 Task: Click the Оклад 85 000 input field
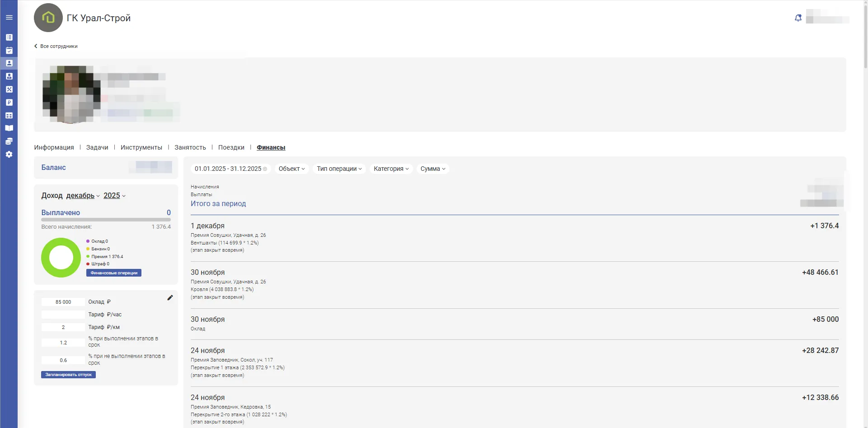click(63, 302)
